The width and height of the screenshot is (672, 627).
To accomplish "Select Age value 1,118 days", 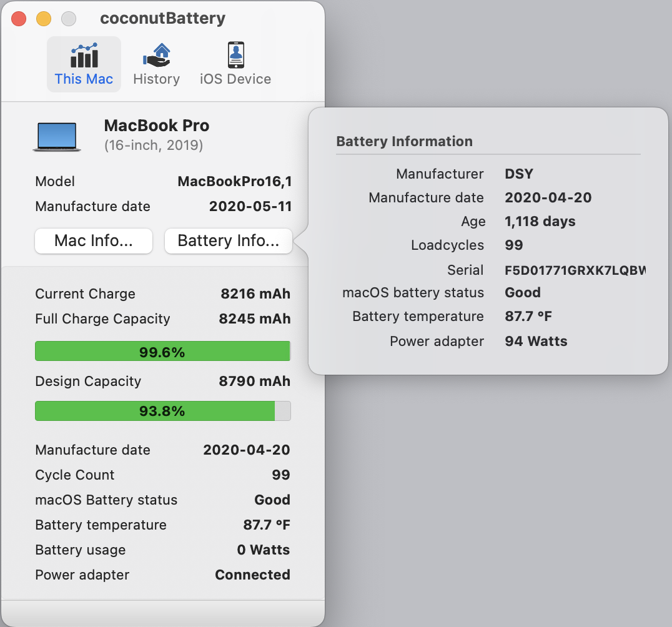I will pos(540,221).
